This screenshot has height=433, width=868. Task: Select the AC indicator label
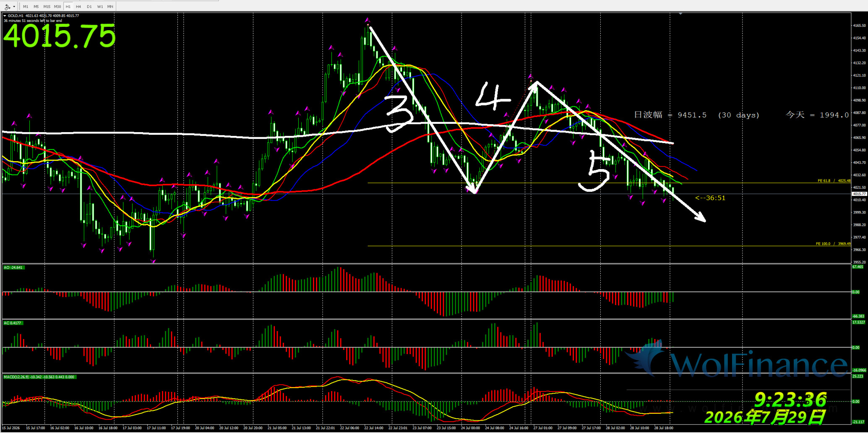click(x=13, y=323)
